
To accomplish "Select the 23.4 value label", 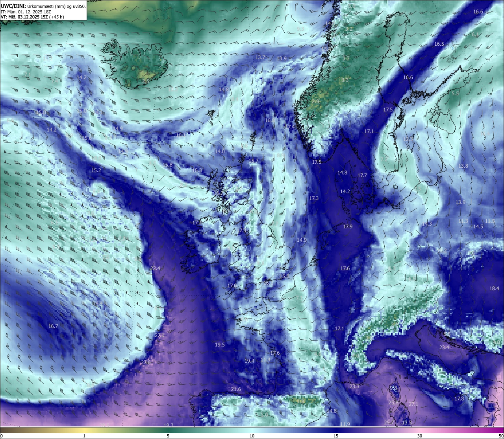I will (444, 347).
